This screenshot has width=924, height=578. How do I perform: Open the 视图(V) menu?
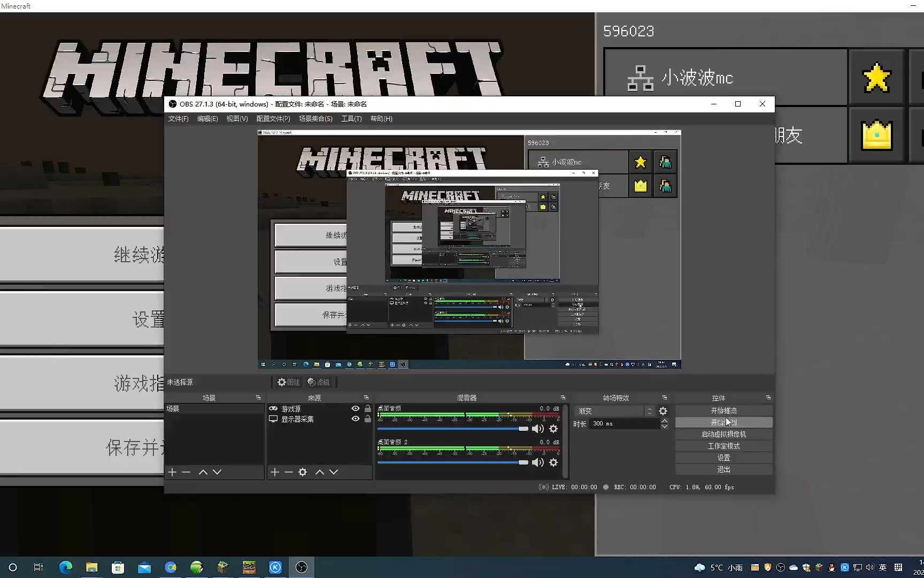pyautogui.click(x=237, y=119)
